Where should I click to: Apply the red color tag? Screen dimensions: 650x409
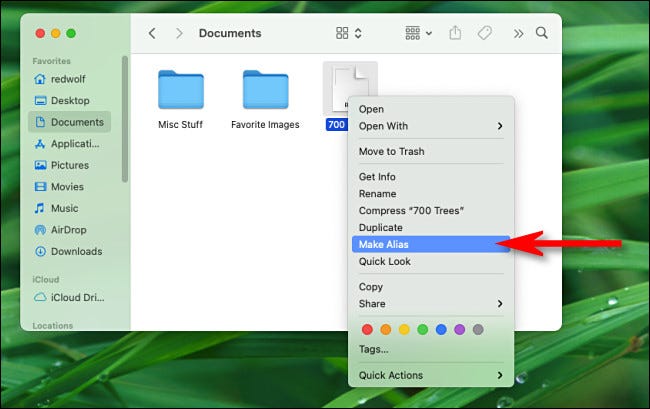[367, 328]
